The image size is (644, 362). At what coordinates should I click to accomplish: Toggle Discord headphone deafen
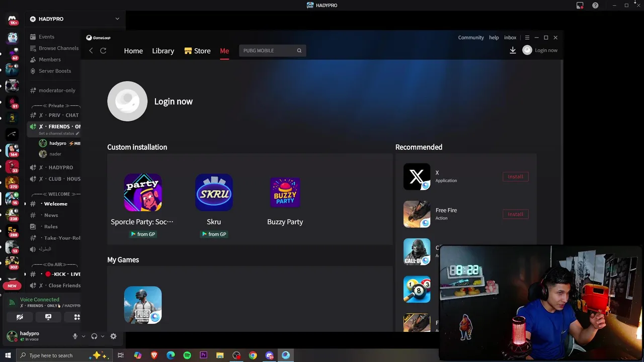click(x=94, y=336)
